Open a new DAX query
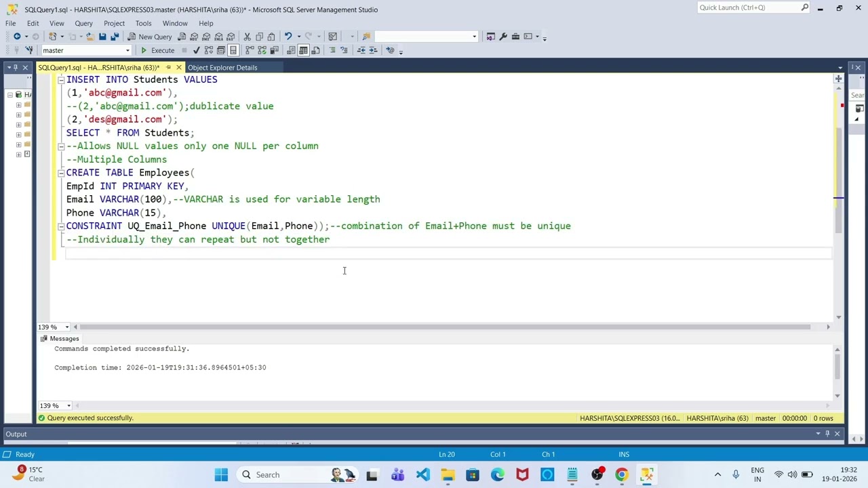 pyautogui.click(x=231, y=37)
